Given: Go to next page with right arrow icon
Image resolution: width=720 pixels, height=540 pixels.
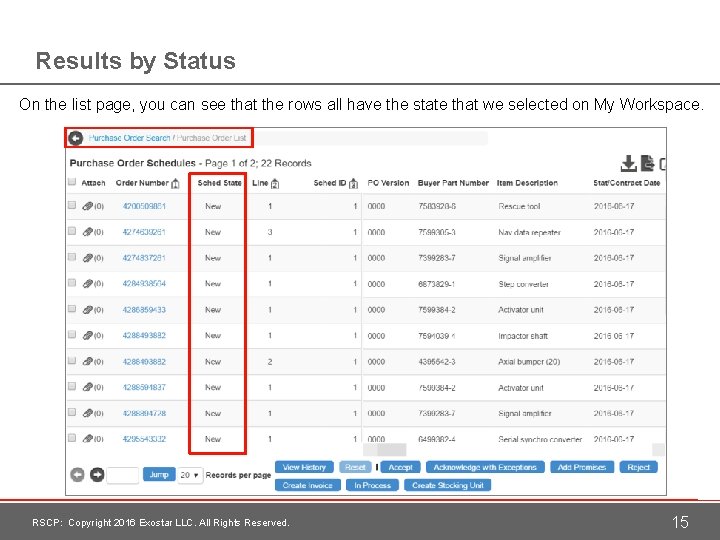Looking at the screenshot, I should (x=97, y=475).
